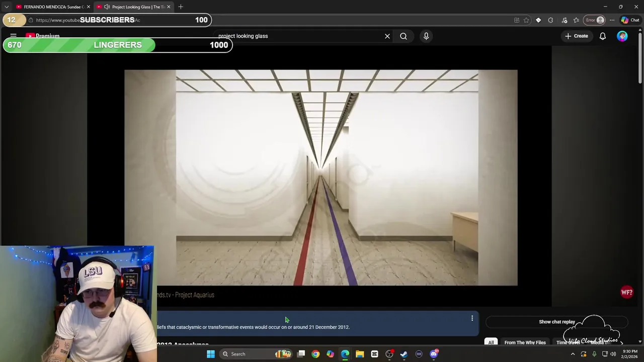Open the clock showing 9:30 PM
This screenshot has height=362, width=644.
tap(630, 354)
